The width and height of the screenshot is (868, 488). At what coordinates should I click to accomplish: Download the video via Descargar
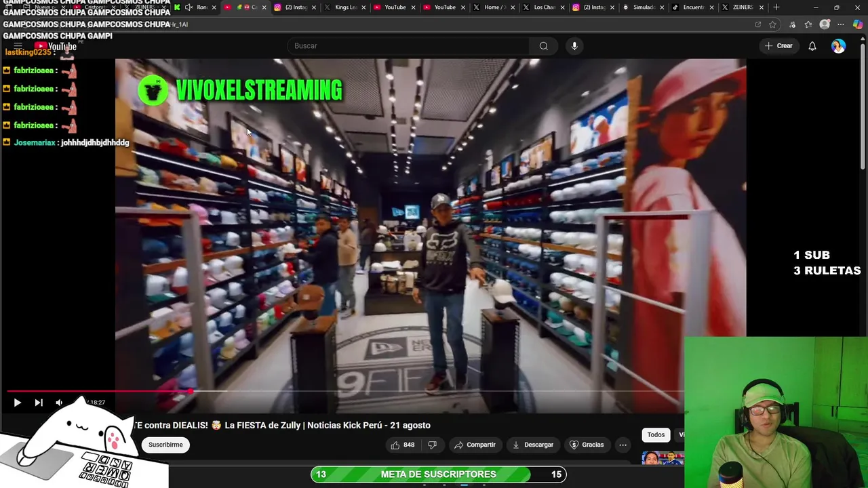click(533, 445)
